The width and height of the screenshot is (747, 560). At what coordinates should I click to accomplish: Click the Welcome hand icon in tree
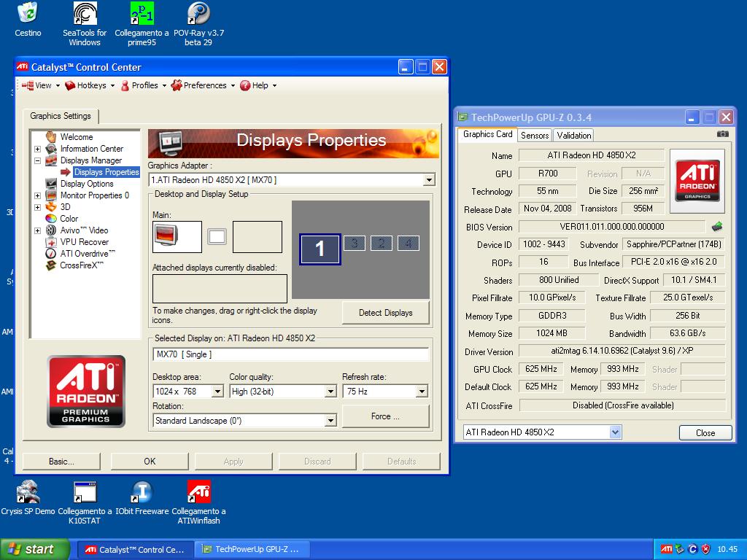[51, 136]
